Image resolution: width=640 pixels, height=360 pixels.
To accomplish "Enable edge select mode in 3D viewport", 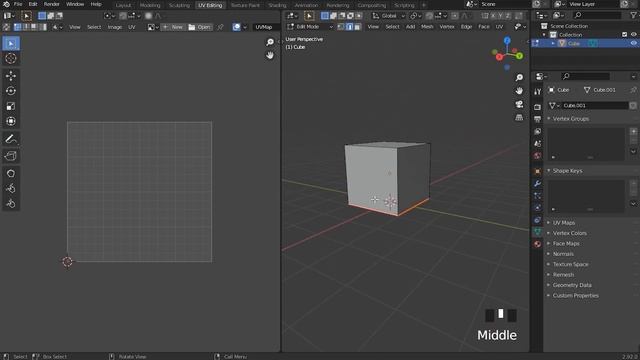I will pyautogui.click(x=349, y=27).
